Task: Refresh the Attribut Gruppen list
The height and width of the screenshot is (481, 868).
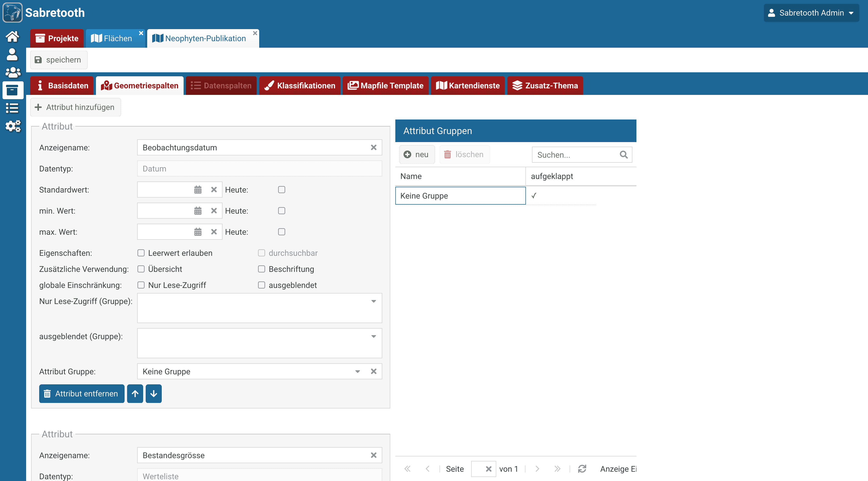Action: (582, 469)
